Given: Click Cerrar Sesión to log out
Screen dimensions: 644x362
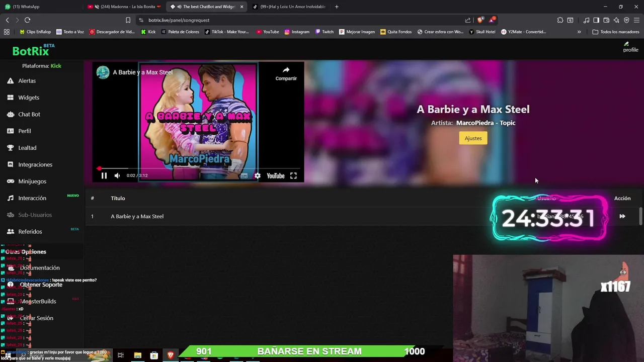Looking at the screenshot, I should click(36, 318).
